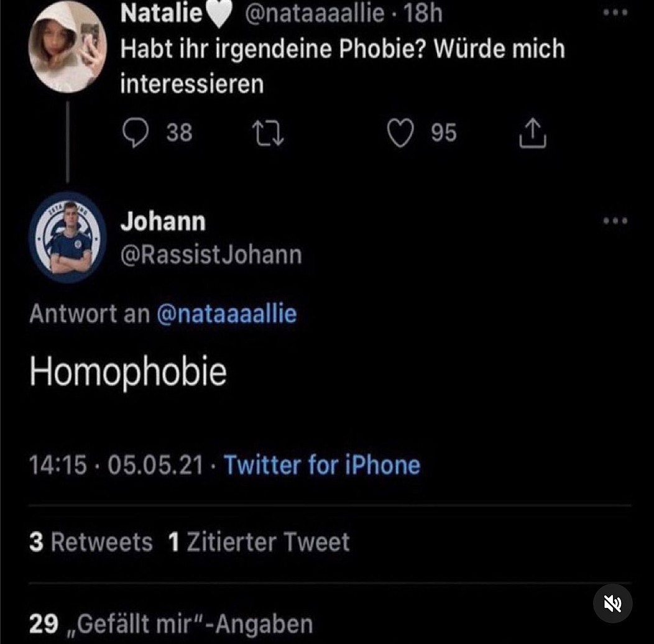Image resolution: width=654 pixels, height=644 pixels.
Task: Retweet Natalie's tweet
Action: point(267,133)
